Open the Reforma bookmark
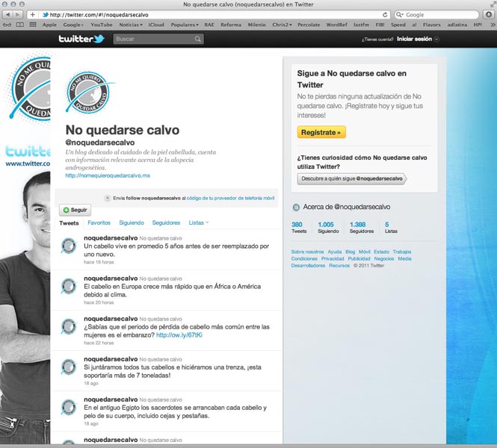This screenshot has width=497, height=448. click(x=231, y=25)
